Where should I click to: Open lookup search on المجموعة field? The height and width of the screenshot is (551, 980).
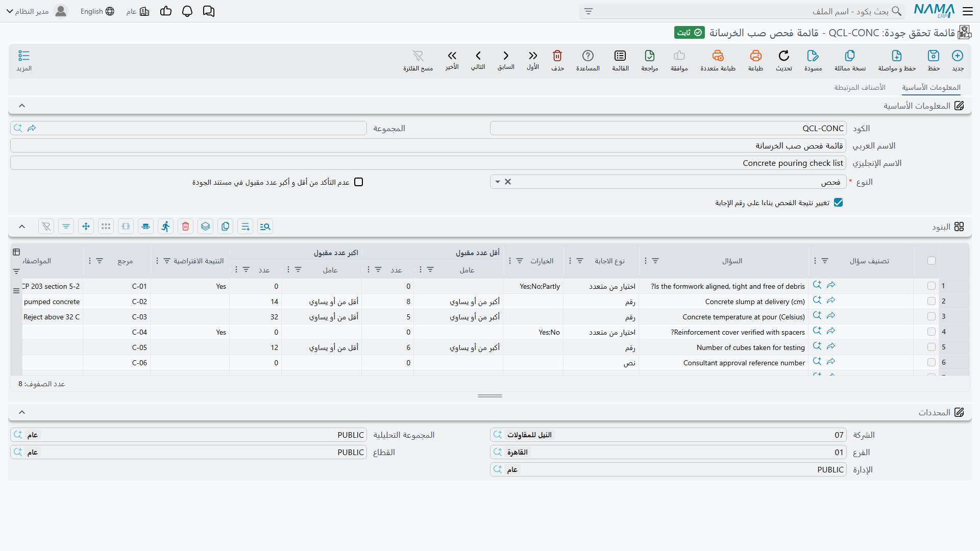point(18,128)
